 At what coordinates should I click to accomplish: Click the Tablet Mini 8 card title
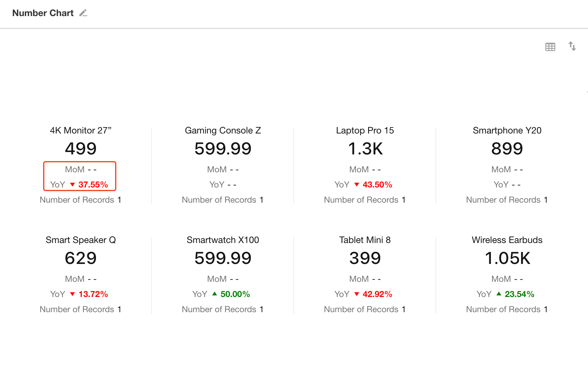pos(365,240)
